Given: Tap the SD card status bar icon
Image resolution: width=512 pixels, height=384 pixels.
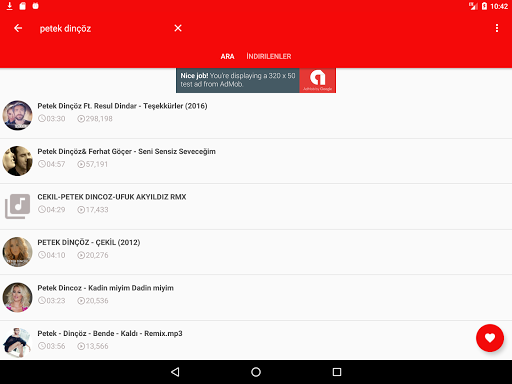Looking at the screenshot, I should (22, 6).
